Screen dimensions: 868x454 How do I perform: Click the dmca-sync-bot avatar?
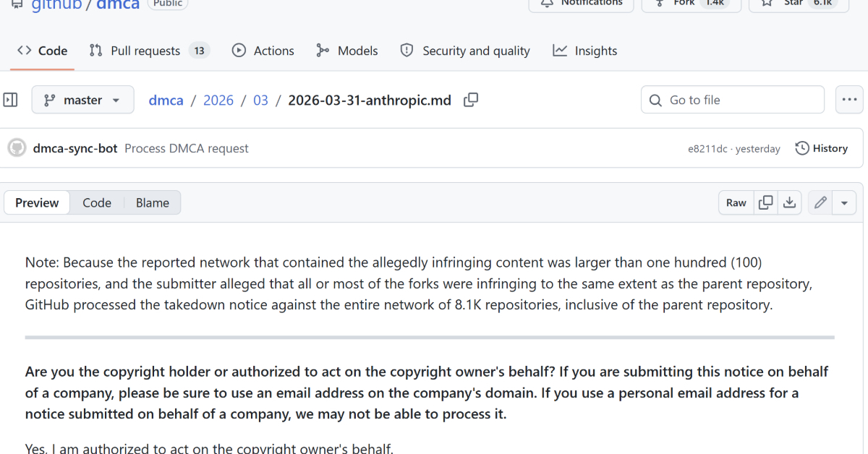click(17, 148)
